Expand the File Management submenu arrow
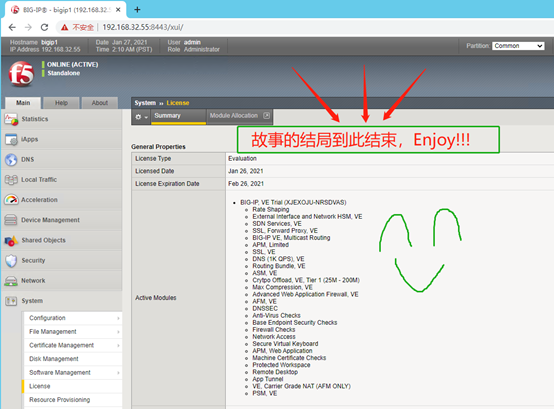This screenshot has width=554, height=409. 118,332
